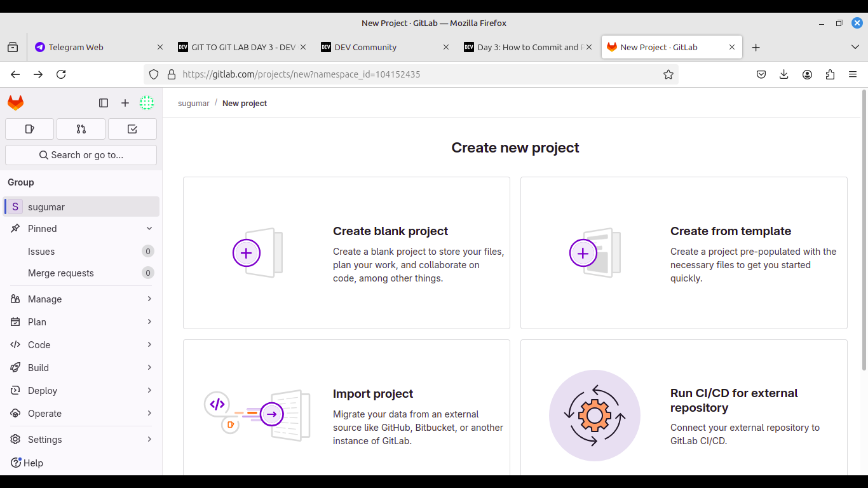The image size is (868, 488).
Task: Collapse the Pinned section
Action: click(81, 229)
